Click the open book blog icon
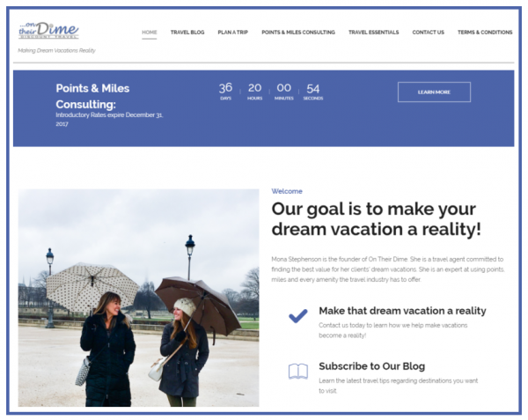 tap(298, 372)
